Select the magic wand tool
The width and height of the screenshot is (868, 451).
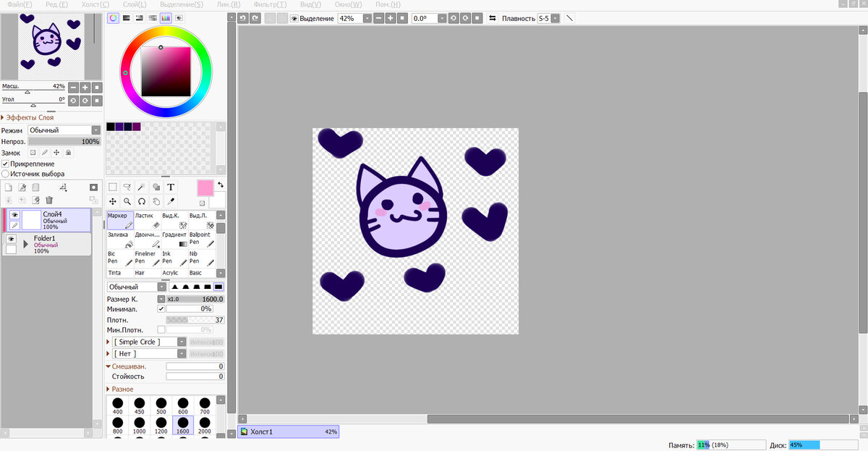pyautogui.click(x=140, y=187)
